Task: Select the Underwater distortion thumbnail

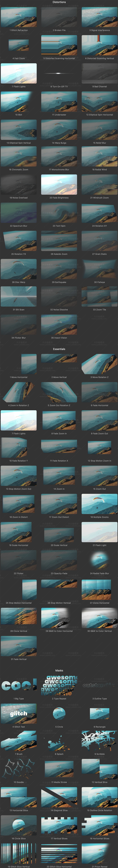Action: 59,102
